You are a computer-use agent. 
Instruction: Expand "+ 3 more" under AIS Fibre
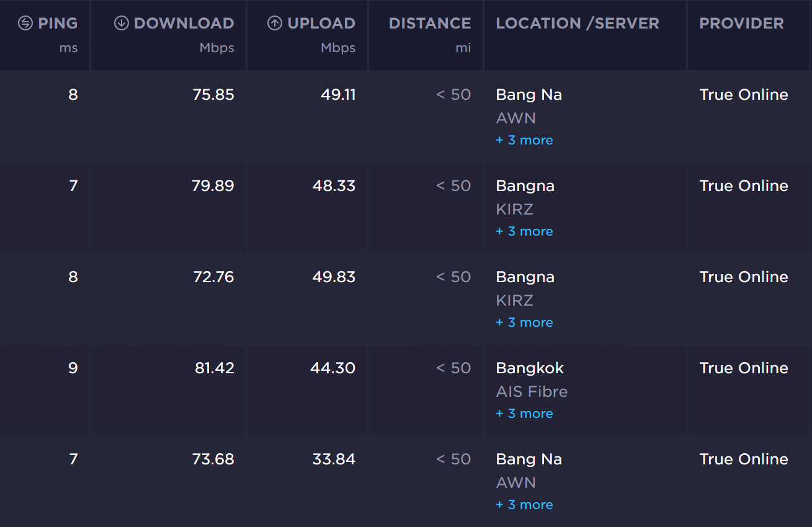click(x=524, y=414)
